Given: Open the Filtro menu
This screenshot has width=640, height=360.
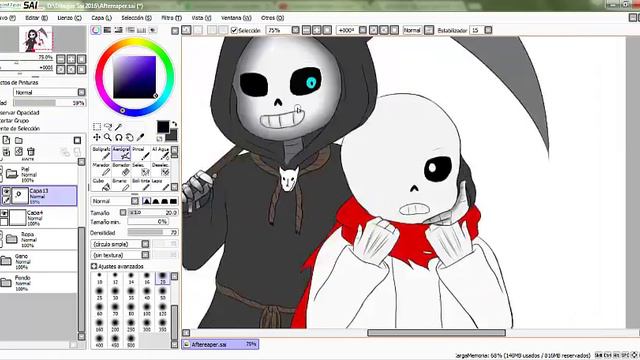Looking at the screenshot, I should coord(171,18).
